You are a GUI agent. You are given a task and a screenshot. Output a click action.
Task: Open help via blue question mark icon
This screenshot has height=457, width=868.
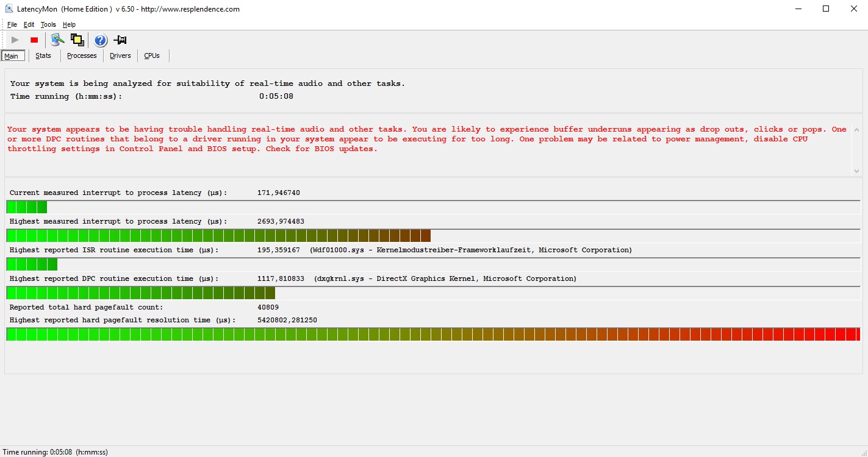pyautogui.click(x=101, y=40)
